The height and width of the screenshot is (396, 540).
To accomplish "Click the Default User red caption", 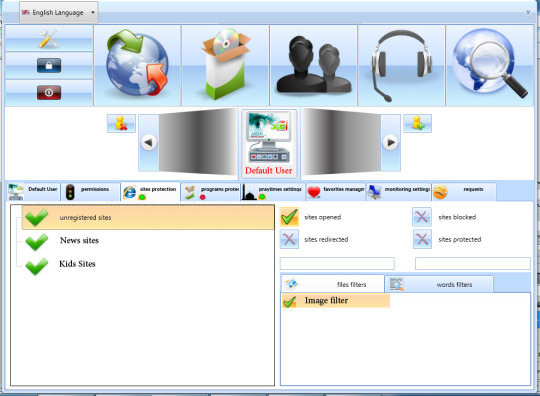I will (269, 170).
